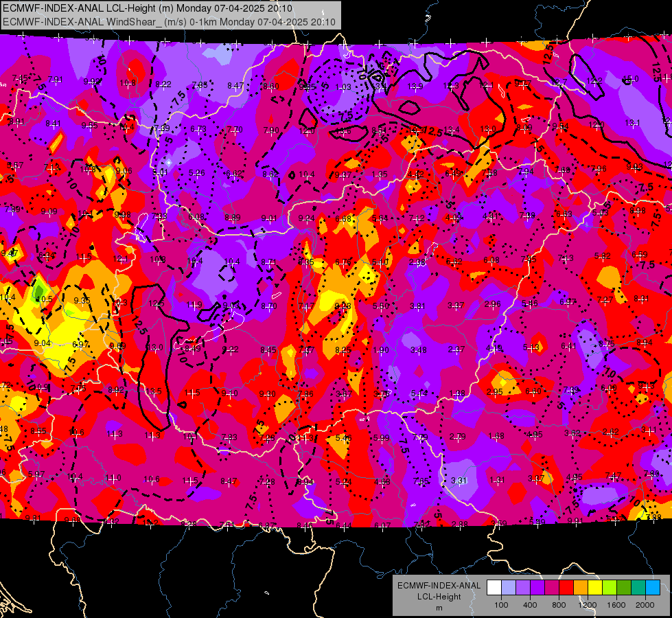This screenshot has height=618, width=672.
Task: Select the vivid violet legend swatch right of 400
Action: (x=537, y=587)
